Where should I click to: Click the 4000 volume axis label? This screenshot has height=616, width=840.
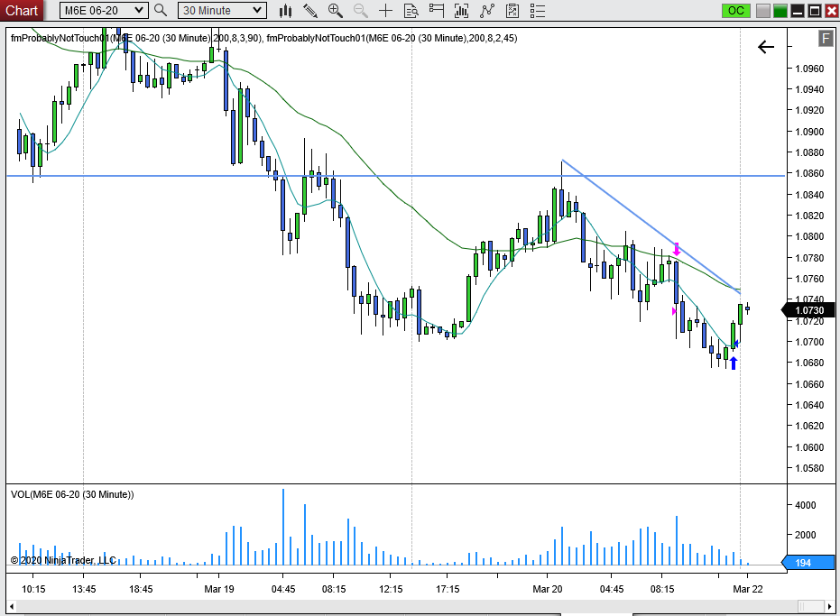[x=806, y=505]
